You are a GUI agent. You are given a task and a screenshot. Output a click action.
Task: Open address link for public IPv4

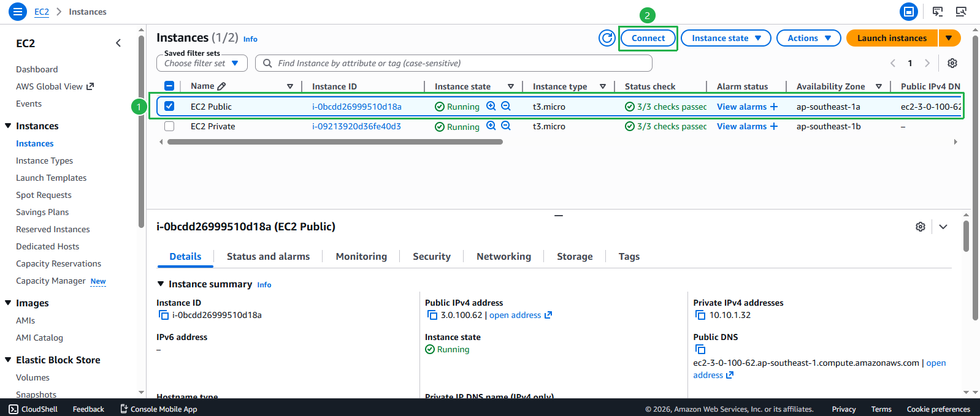click(521, 315)
